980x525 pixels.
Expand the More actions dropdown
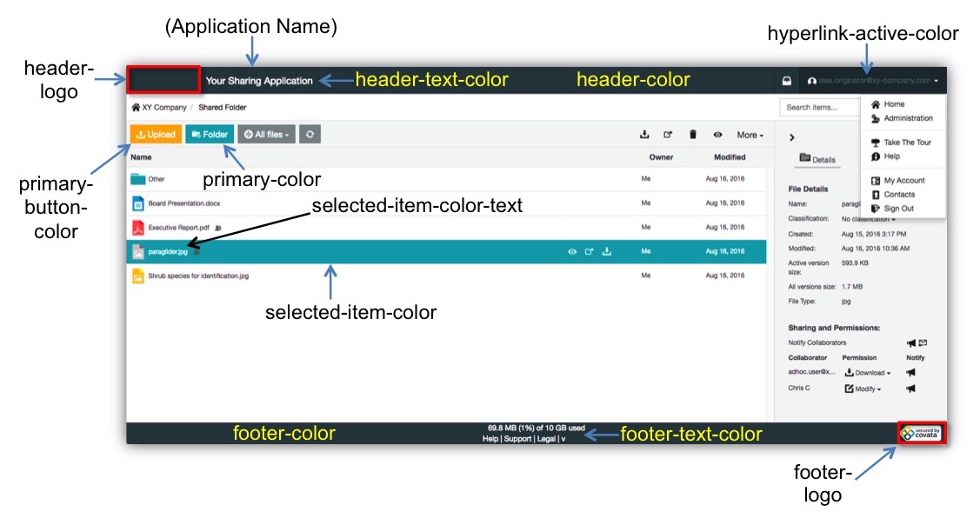tap(750, 135)
